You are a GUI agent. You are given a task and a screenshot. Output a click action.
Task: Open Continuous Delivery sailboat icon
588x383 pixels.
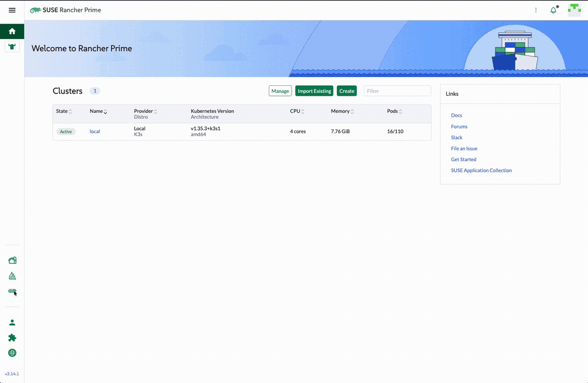12,276
